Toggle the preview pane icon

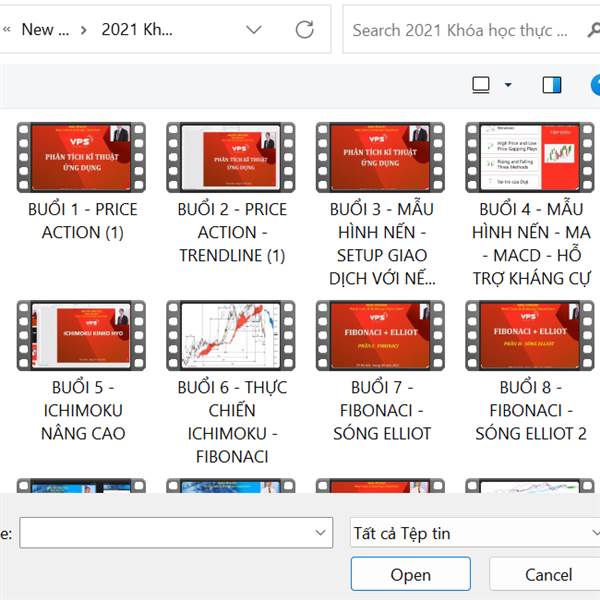(552, 85)
